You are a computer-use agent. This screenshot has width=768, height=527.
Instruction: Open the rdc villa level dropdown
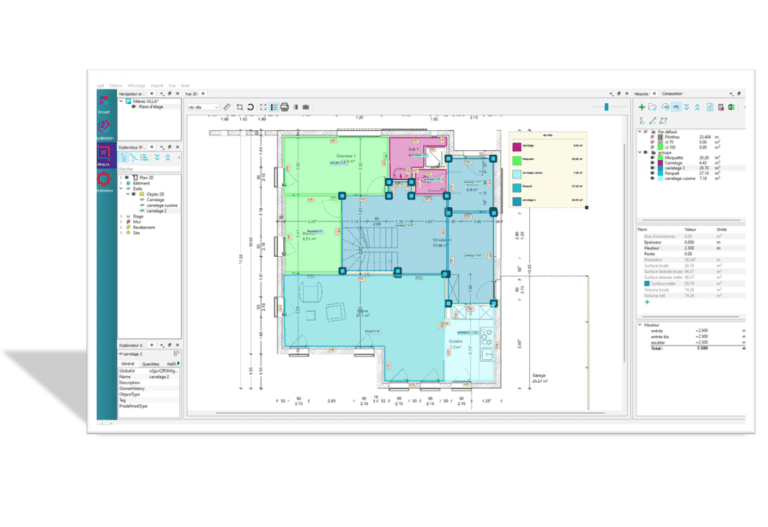pyautogui.click(x=201, y=106)
